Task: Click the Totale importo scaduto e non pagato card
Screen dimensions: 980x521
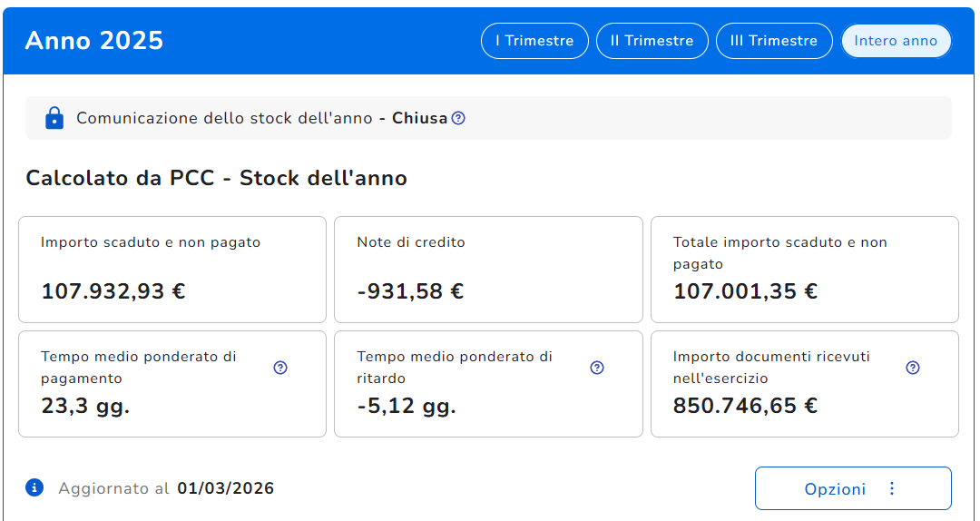Action: 804,270
